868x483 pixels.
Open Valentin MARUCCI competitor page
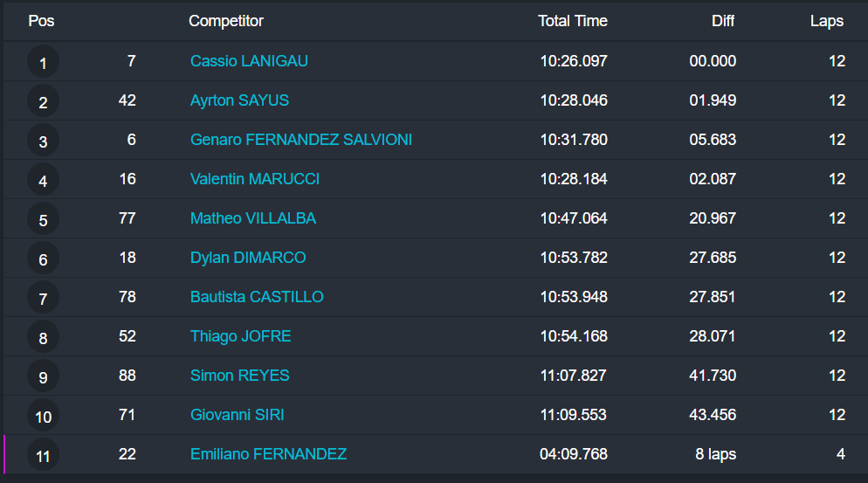point(255,179)
